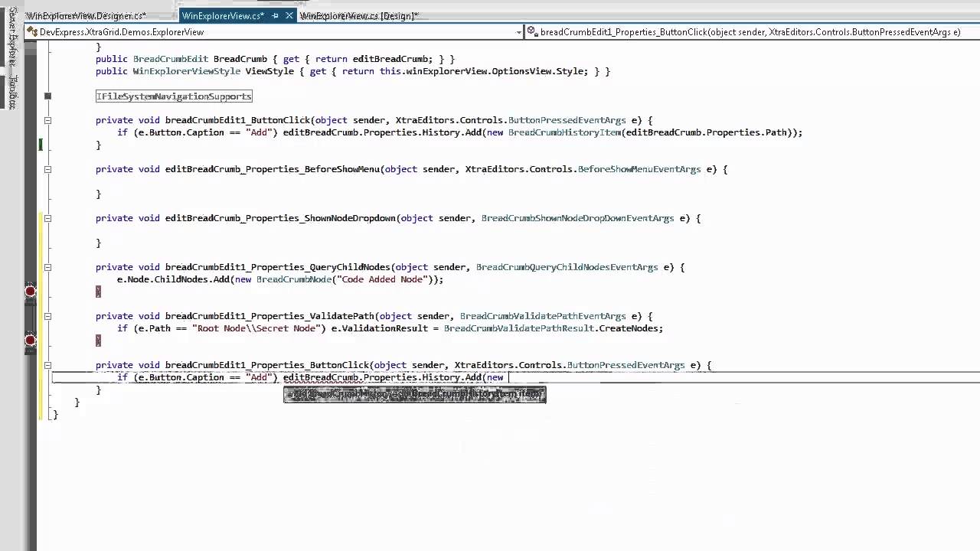Screen dimensions: 980x551
Task: Click the "Root Node\\Secret Node" string
Action: click(256, 328)
